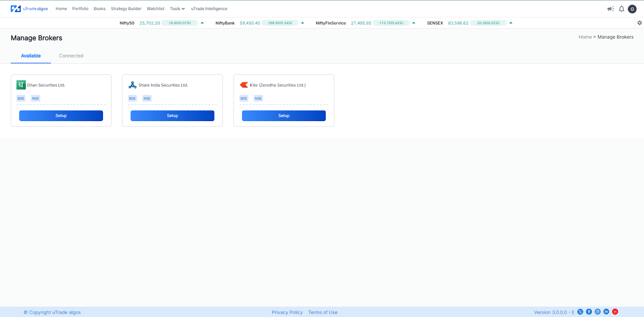Click the Dhan Securities Ltd. name
Viewport: 644px width, 317px height.
pos(46,85)
